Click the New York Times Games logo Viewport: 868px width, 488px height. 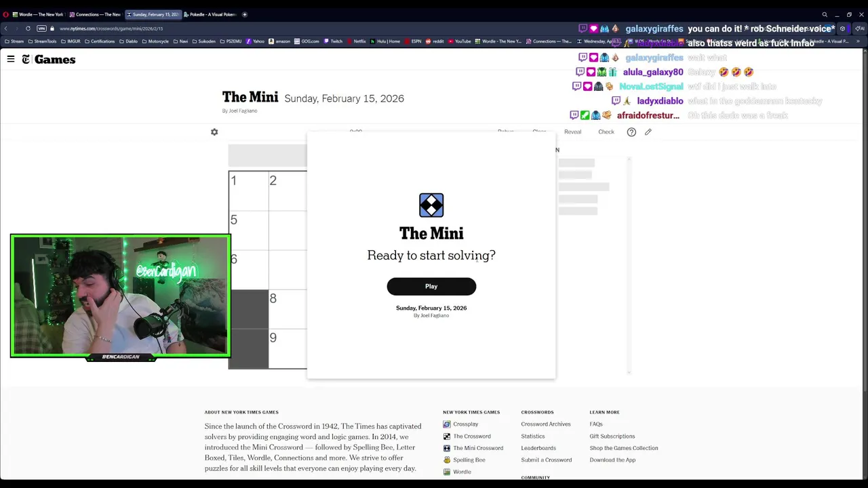tap(48, 60)
